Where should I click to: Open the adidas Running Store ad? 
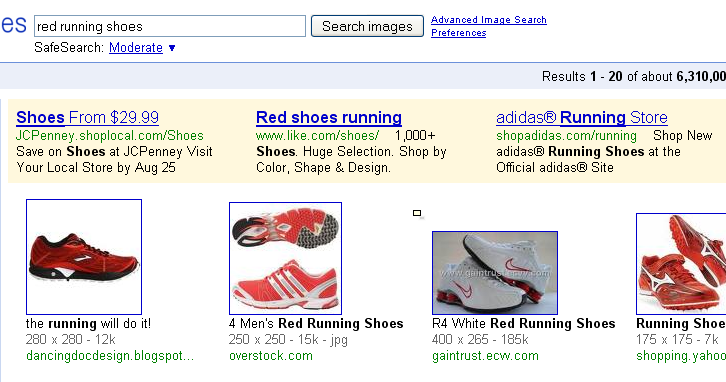point(582,118)
